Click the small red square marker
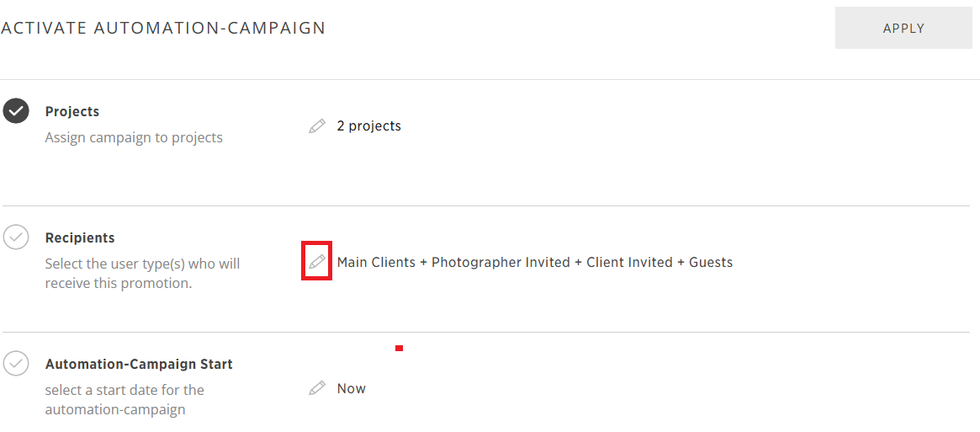The height and width of the screenshot is (432, 980). point(399,348)
